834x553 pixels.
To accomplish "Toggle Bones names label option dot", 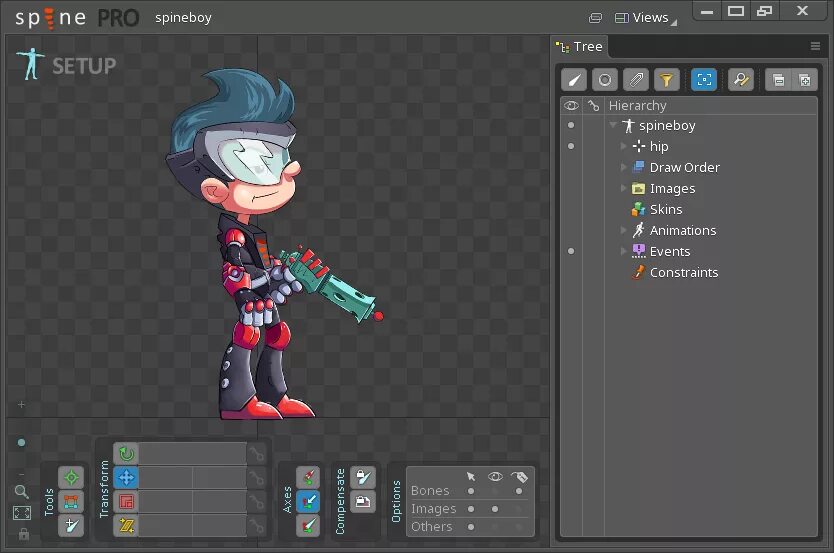I will click(519, 491).
